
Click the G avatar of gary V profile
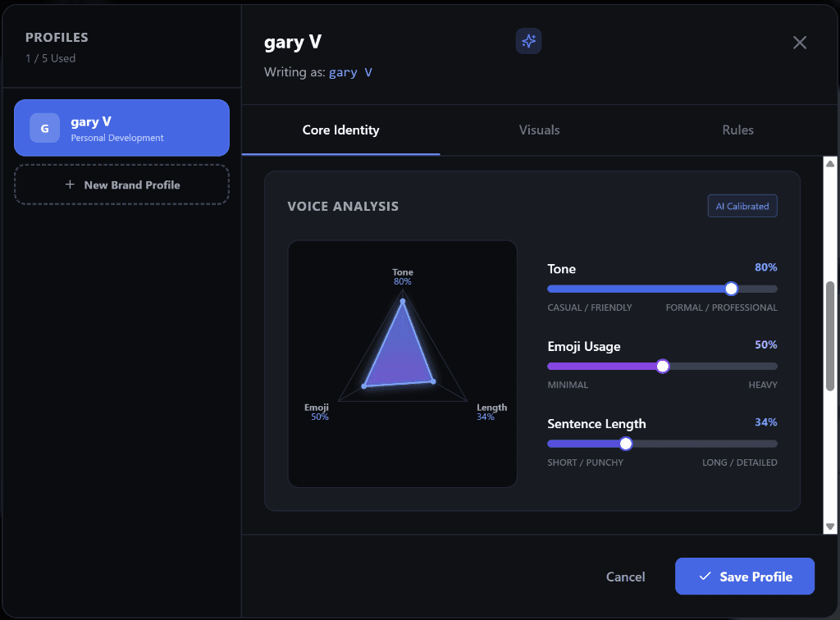coord(44,128)
